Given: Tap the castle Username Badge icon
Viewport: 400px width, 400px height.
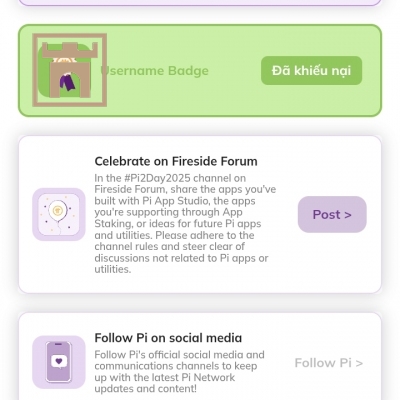Looking at the screenshot, I should point(69,70).
